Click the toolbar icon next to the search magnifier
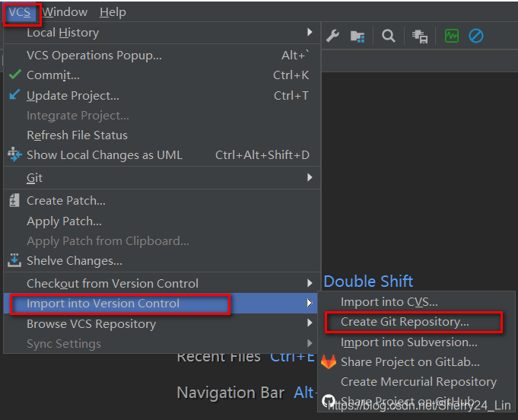The width and height of the screenshot is (518, 420). (x=420, y=37)
